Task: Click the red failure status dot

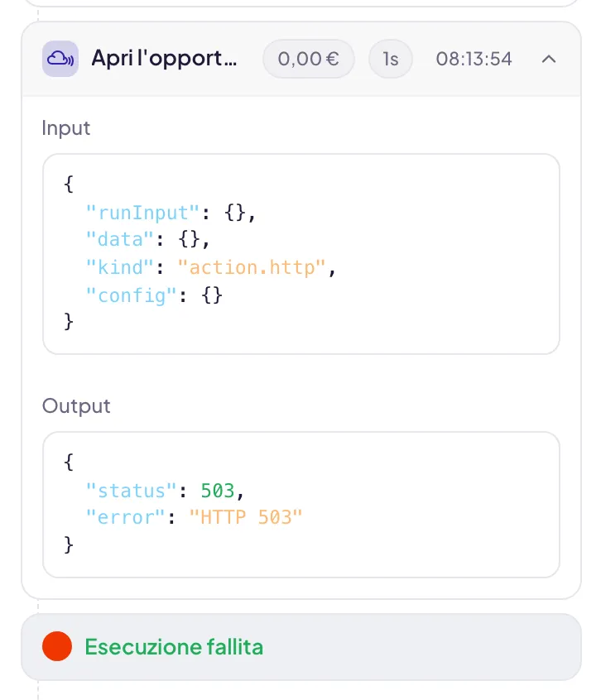Action: coord(57,646)
